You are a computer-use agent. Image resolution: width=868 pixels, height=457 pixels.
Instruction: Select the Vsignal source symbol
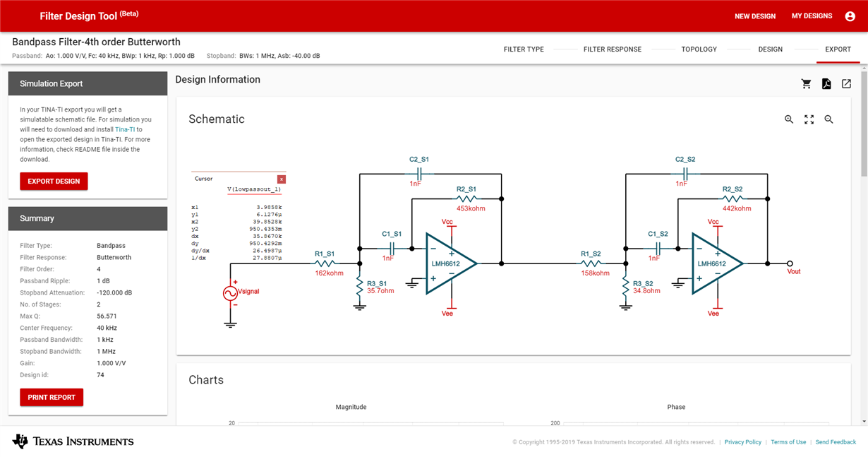(x=230, y=293)
